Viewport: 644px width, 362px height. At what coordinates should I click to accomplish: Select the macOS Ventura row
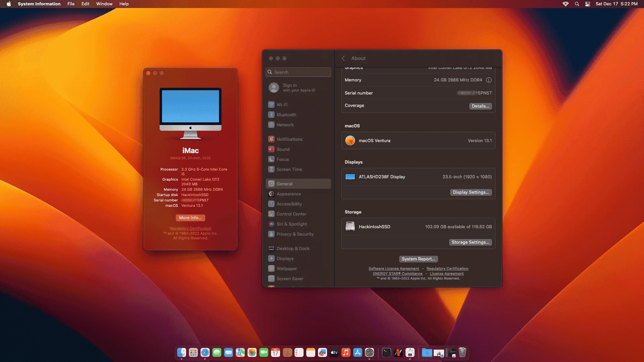click(x=418, y=141)
